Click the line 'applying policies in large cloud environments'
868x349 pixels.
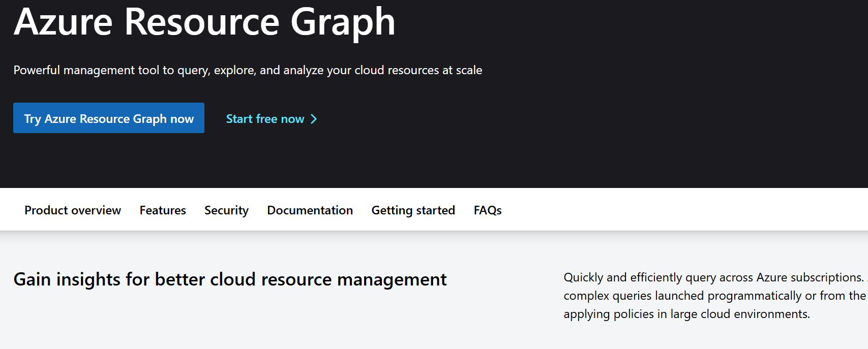click(686, 314)
